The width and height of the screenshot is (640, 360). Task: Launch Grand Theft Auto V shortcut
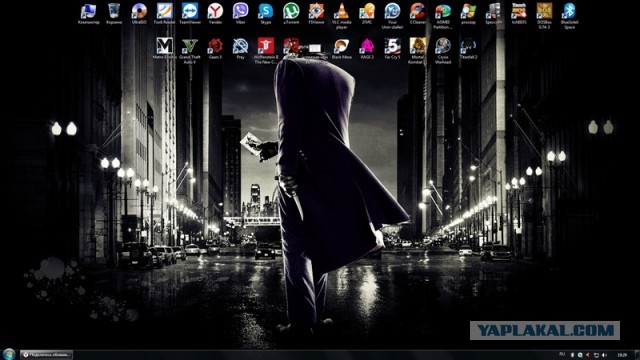pyautogui.click(x=190, y=51)
